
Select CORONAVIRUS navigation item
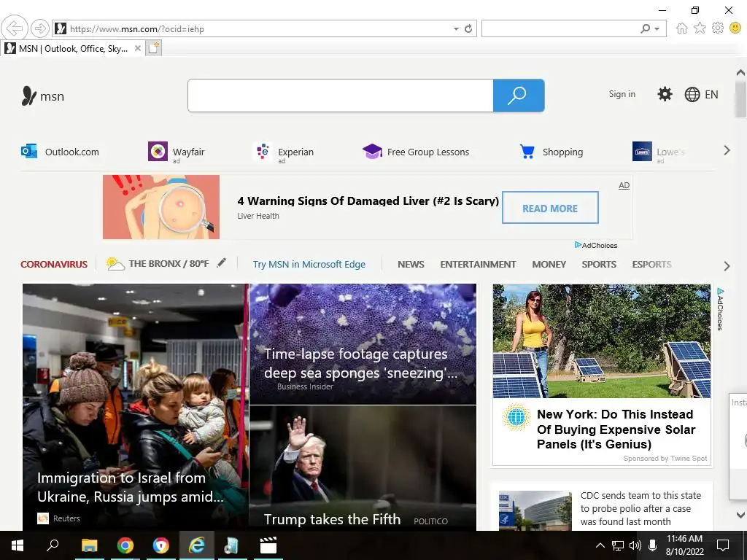tap(54, 264)
